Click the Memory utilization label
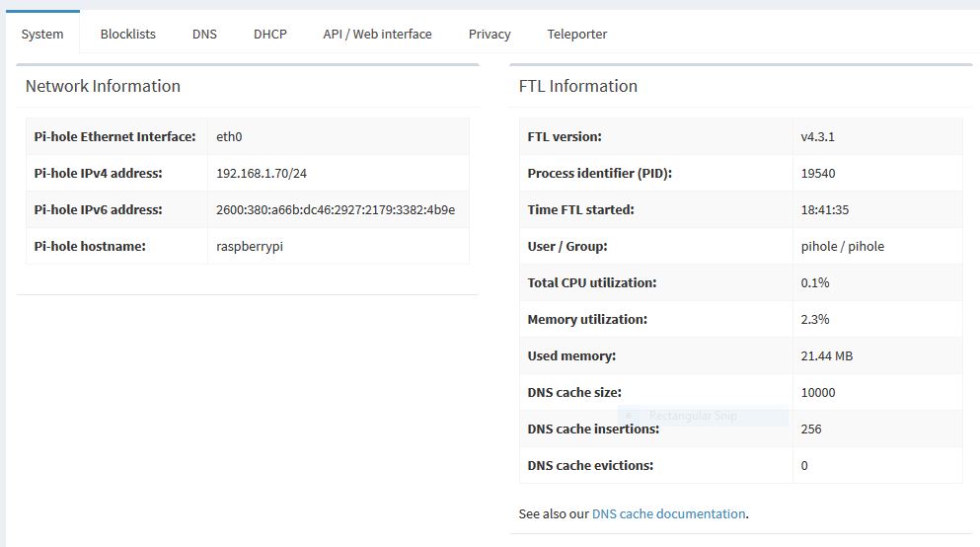This screenshot has width=980, height=547. pyautogui.click(x=587, y=320)
